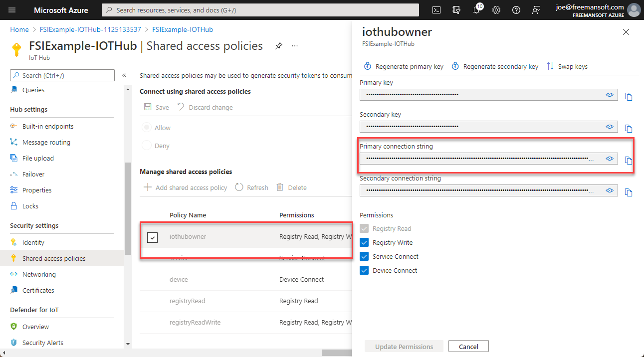Pin FSIExample-IOTHub blade to dashboard
The image size is (644, 357).
pyautogui.click(x=278, y=45)
